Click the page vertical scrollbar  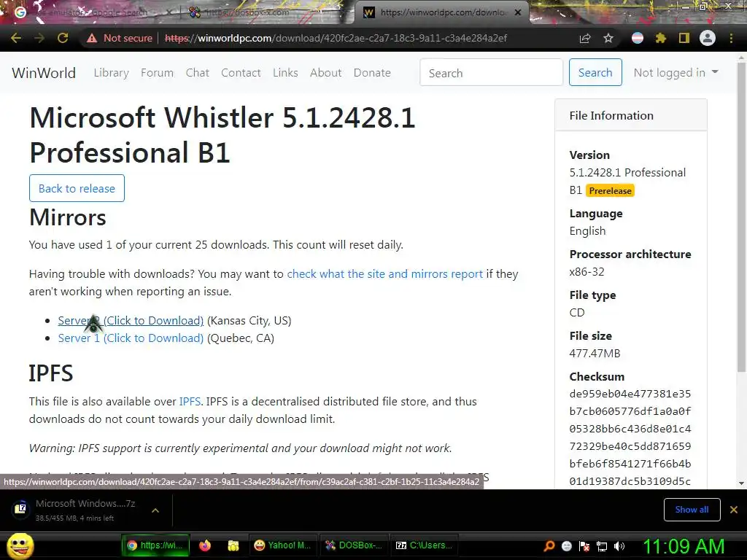pyautogui.click(x=741, y=217)
